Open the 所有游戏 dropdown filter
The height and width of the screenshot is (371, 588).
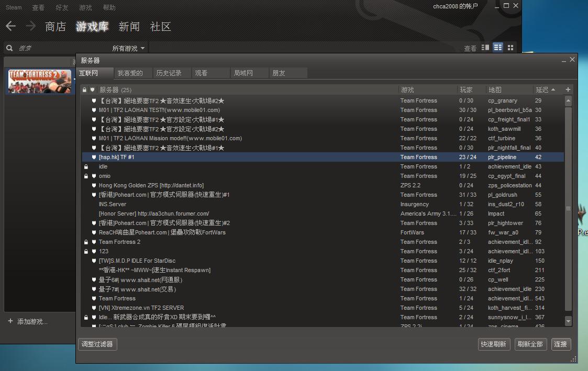click(128, 48)
